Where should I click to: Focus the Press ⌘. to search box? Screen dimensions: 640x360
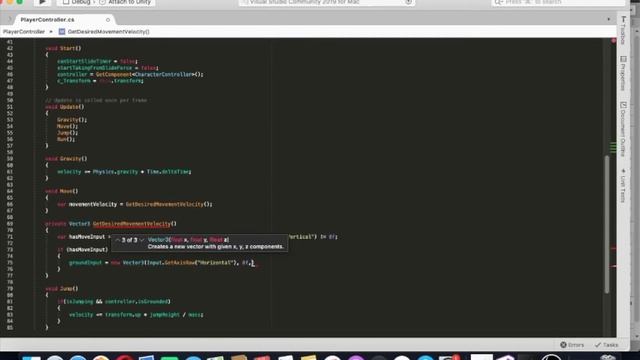[557, 2]
